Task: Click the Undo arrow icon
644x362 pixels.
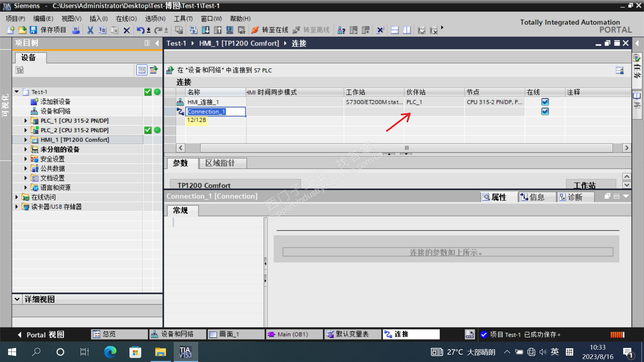Action: pos(140,30)
